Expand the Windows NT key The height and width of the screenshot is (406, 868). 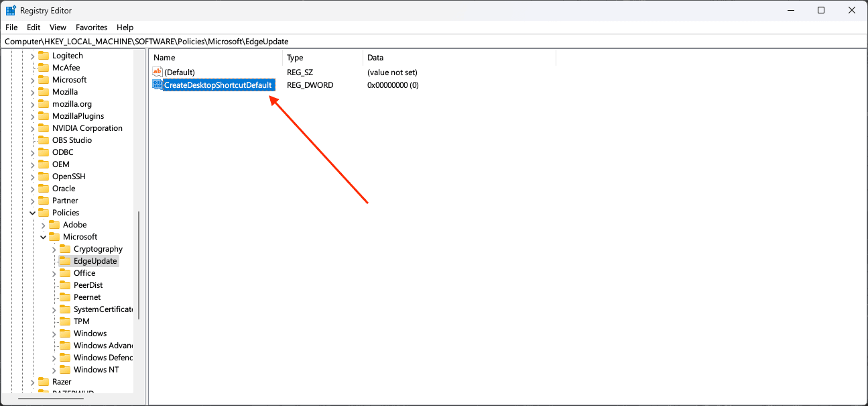[54, 370]
